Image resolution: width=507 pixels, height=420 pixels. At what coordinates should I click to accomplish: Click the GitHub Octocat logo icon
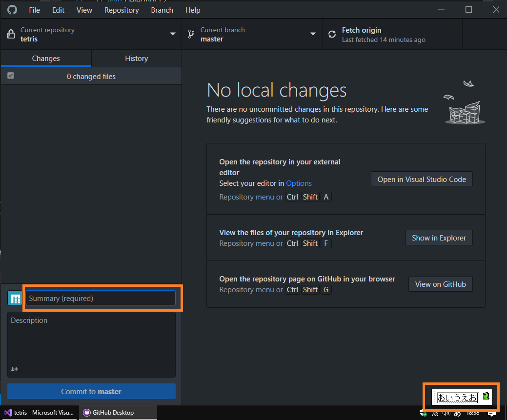coord(12,10)
